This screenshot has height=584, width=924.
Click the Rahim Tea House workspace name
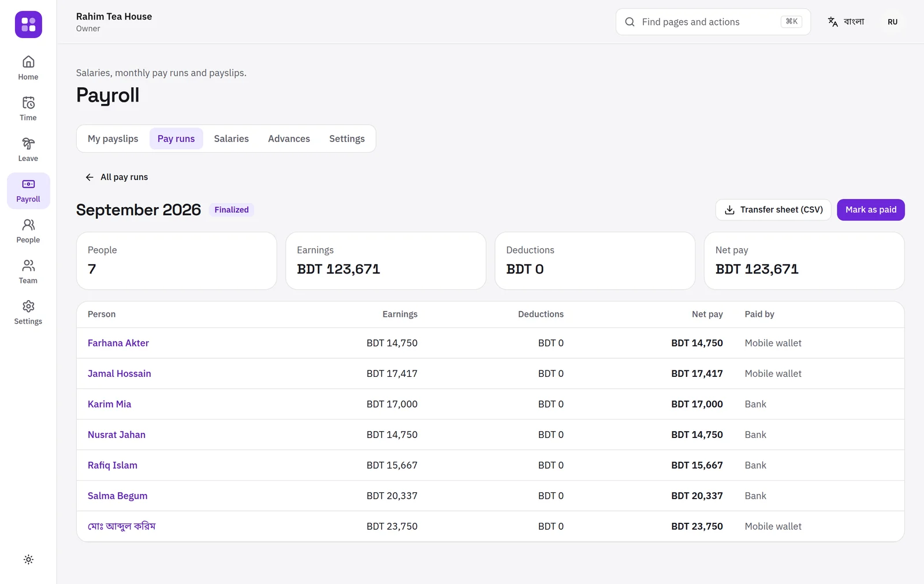(x=114, y=17)
